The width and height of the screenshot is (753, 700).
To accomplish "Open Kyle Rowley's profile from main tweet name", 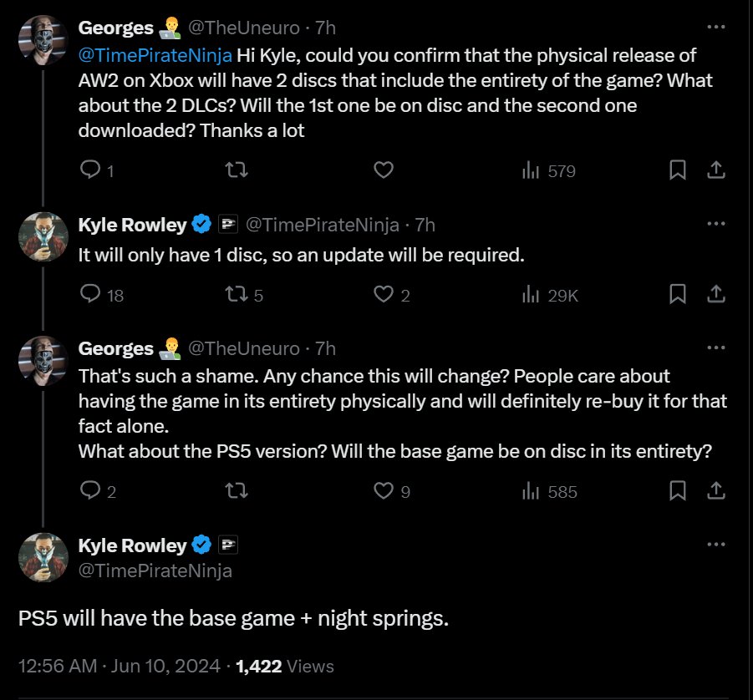I will [132, 545].
